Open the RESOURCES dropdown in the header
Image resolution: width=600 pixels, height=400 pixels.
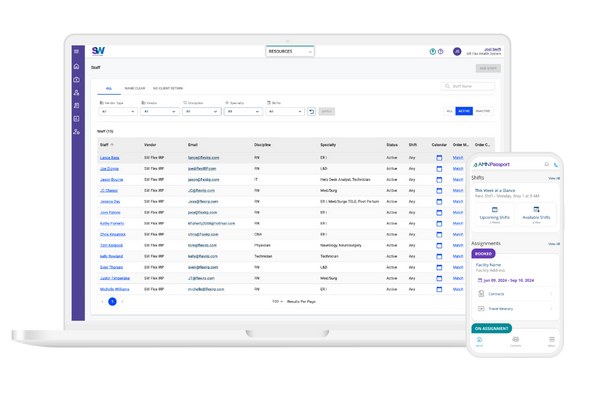click(290, 51)
